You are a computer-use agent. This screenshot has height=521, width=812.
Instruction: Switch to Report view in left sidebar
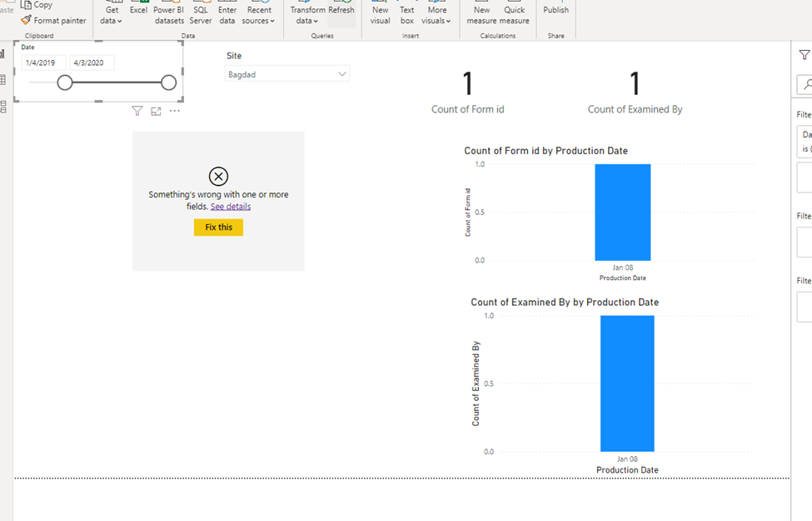[x=2, y=54]
